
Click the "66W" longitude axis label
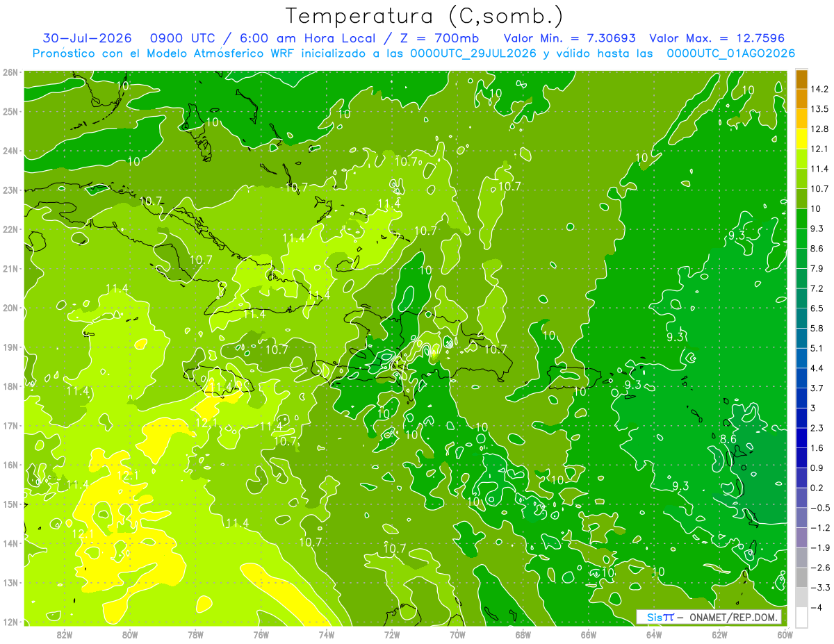(589, 634)
